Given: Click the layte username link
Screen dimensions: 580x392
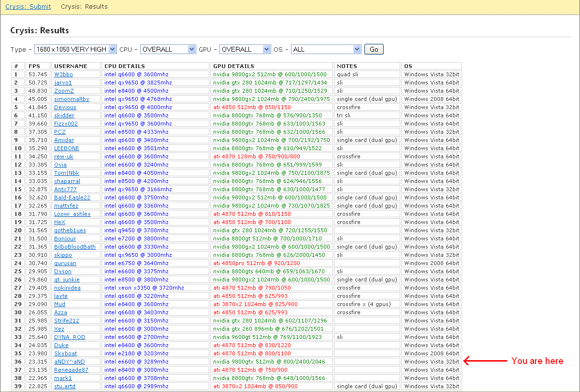Looking at the screenshot, I should tap(61, 296).
